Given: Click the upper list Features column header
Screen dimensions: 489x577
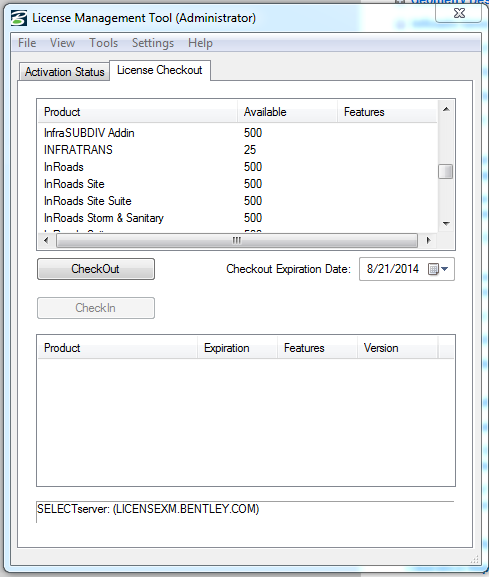Looking at the screenshot, I should (387, 112).
